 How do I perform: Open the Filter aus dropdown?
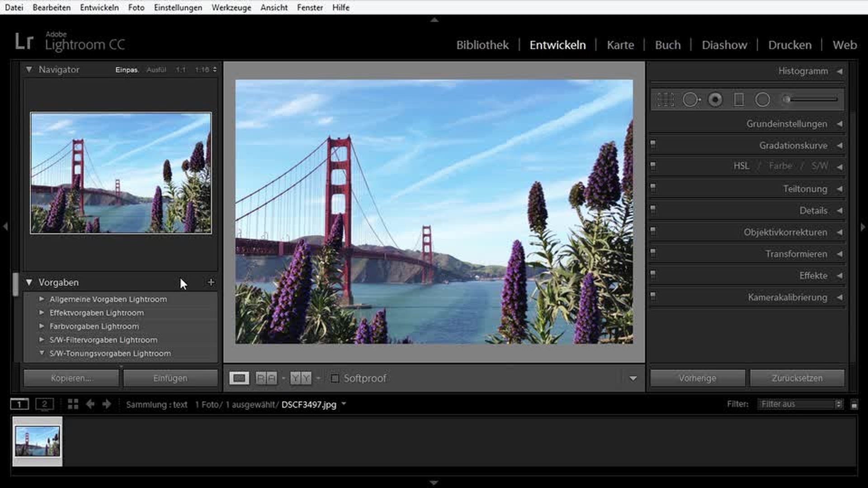801,404
